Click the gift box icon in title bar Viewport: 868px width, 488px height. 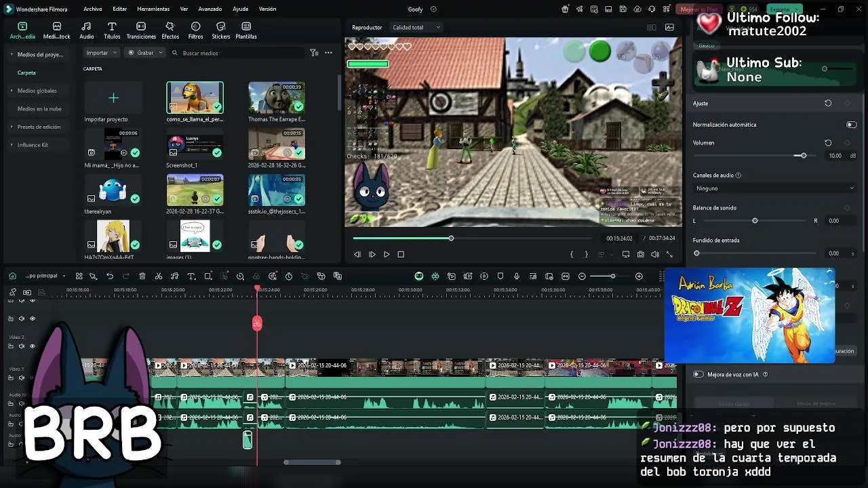click(x=566, y=9)
